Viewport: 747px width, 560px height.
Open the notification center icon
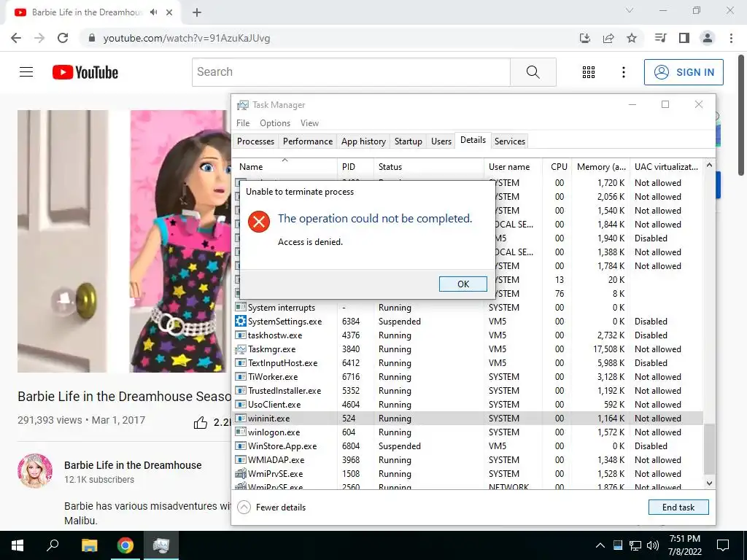723,545
